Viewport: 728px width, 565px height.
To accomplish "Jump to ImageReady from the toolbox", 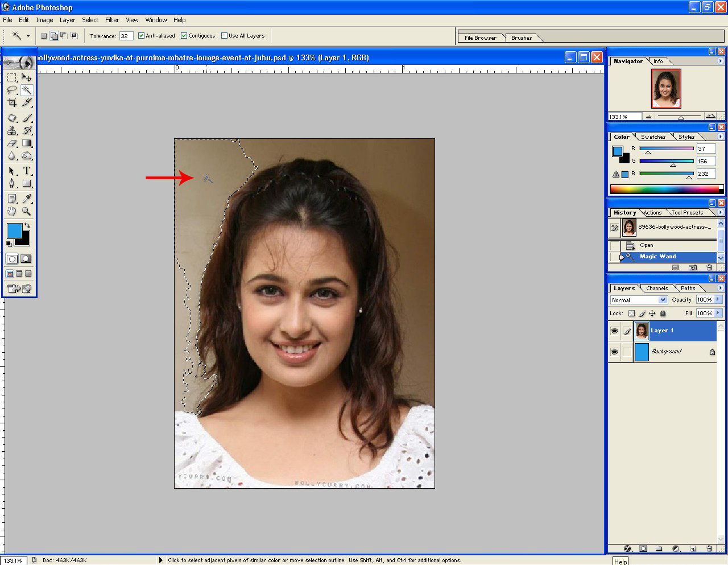I will coord(19,288).
